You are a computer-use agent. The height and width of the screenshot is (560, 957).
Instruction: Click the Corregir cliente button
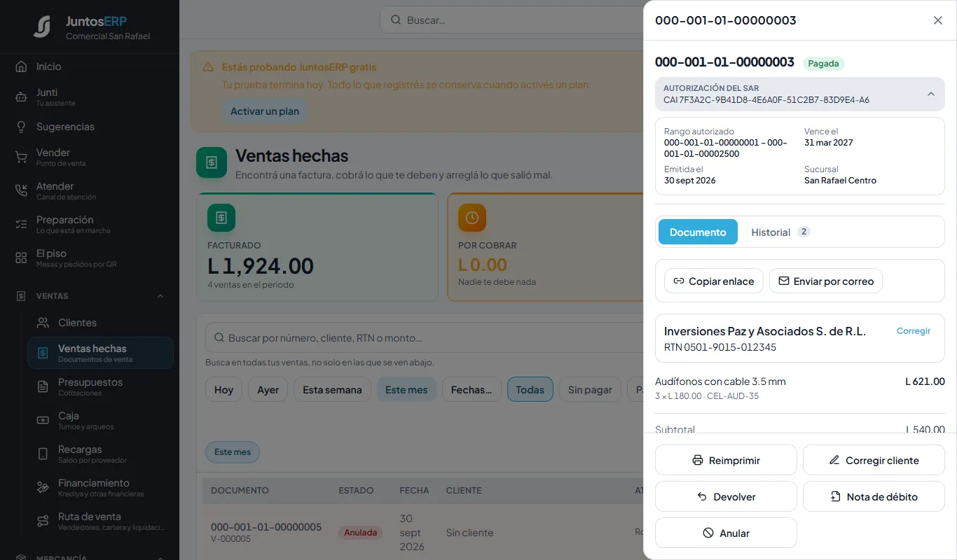(874, 460)
